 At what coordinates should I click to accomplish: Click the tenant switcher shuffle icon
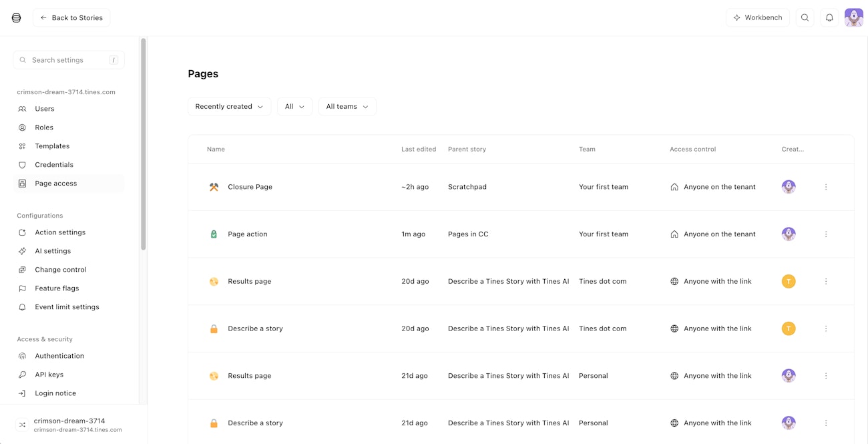[22, 425]
